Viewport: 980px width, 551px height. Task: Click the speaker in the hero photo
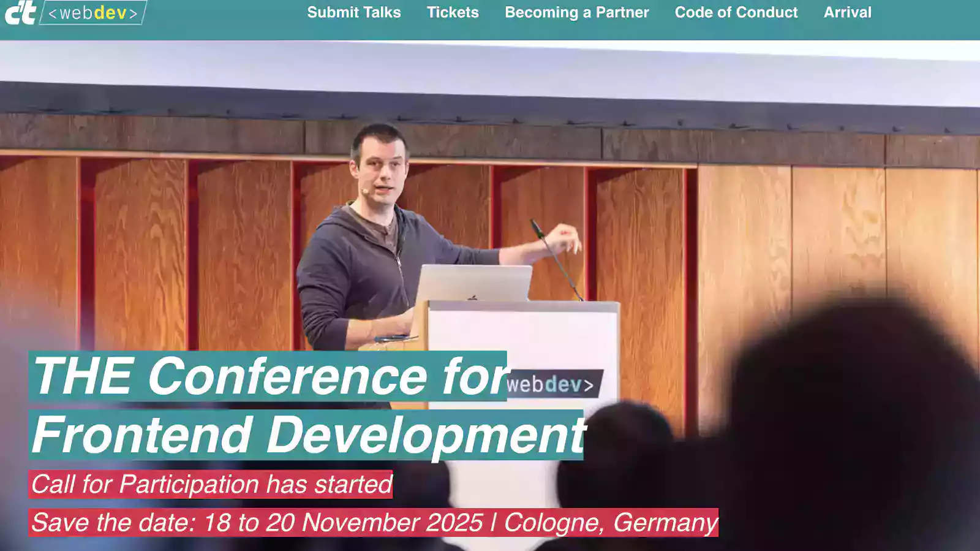point(367,245)
